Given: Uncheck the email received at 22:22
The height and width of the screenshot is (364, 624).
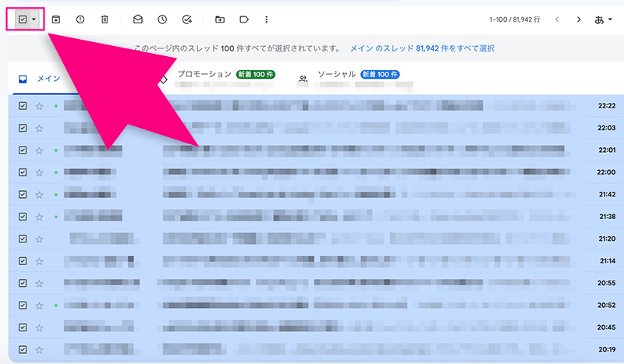Looking at the screenshot, I should [23, 106].
